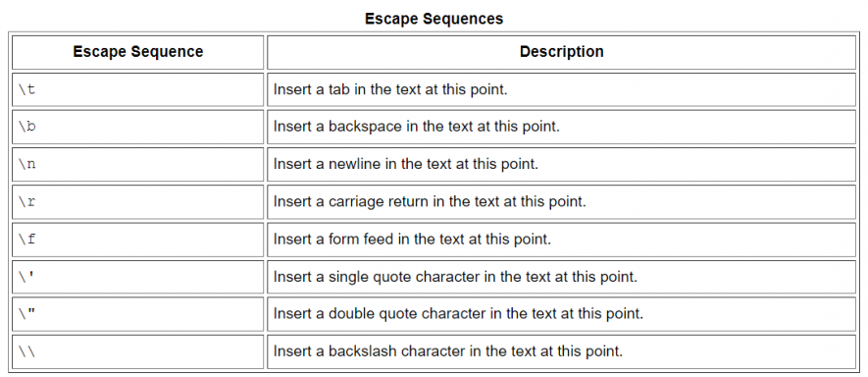The width and height of the screenshot is (868, 377).
Task: Select the "Escape Sequence" column header
Action: pyautogui.click(x=138, y=52)
